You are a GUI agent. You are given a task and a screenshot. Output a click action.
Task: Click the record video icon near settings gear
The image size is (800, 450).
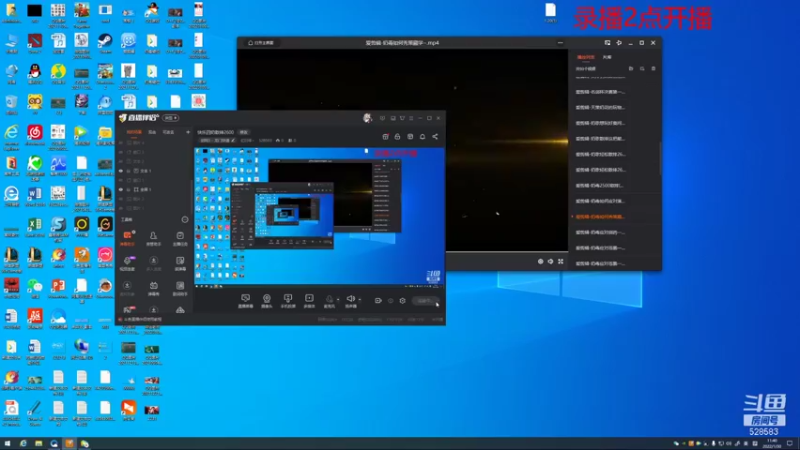click(x=378, y=301)
